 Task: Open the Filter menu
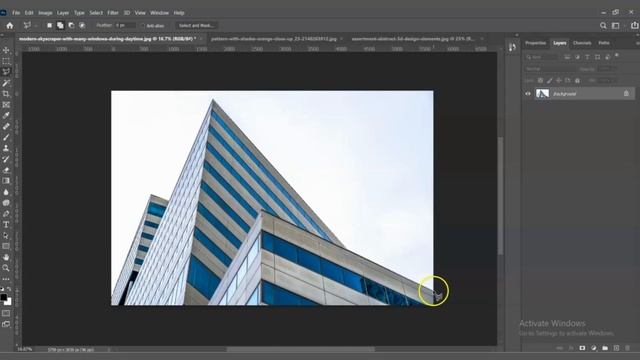point(113,13)
